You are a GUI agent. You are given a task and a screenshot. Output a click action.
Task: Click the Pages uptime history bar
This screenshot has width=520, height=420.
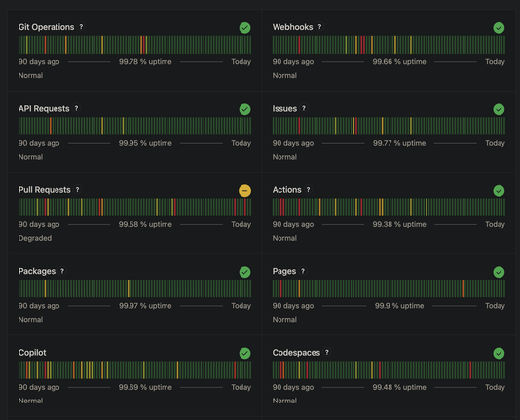(389, 288)
